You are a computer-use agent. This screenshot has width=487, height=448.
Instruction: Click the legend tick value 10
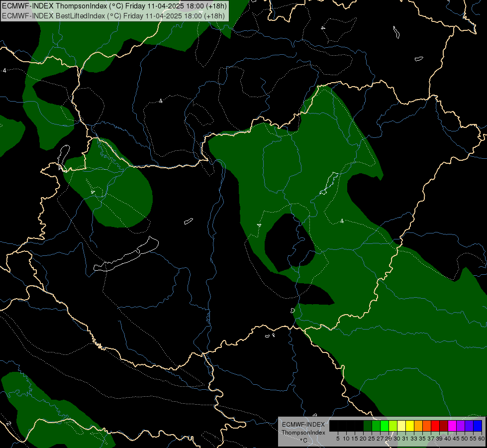point(346,439)
